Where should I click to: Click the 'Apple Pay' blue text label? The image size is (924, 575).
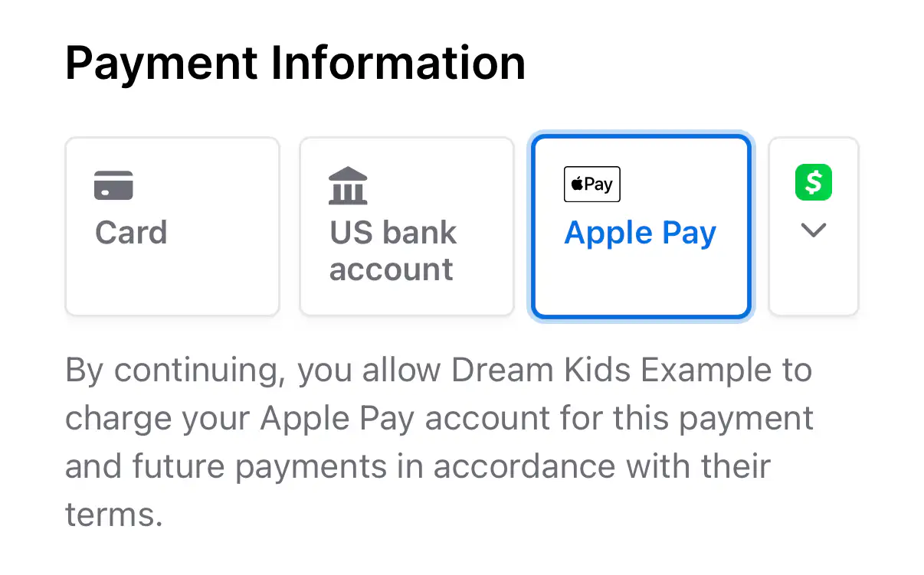tap(640, 233)
